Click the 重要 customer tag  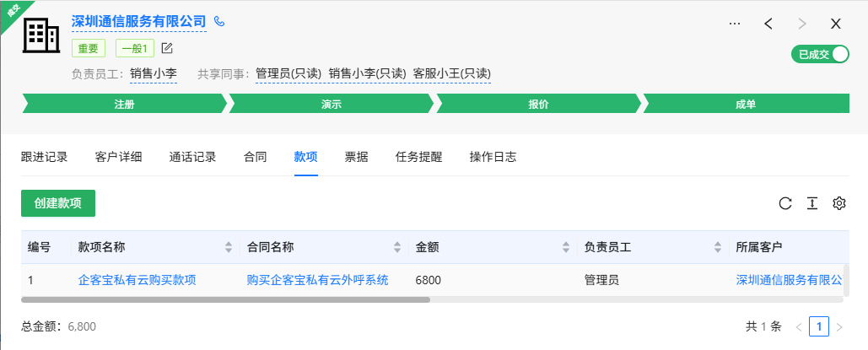pyautogui.click(x=89, y=48)
